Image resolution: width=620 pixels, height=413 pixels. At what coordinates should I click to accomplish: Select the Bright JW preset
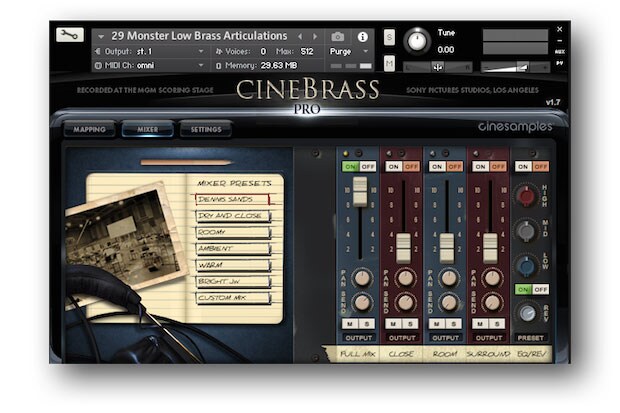(x=233, y=281)
